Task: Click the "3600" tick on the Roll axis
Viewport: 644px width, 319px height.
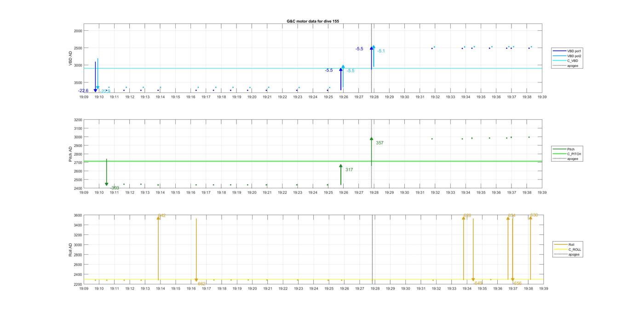Action: (78, 215)
